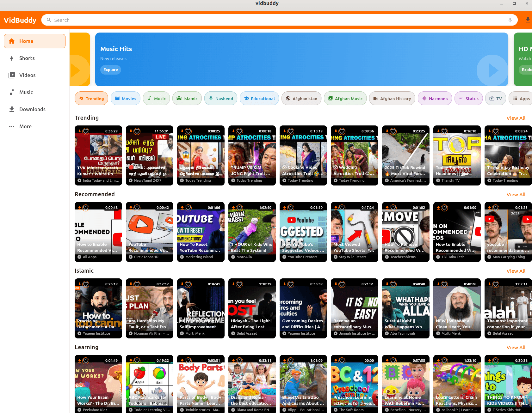Open Shorts from the sidebar
The width and height of the screenshot is (532, 413).
click(x=34, y=58)
